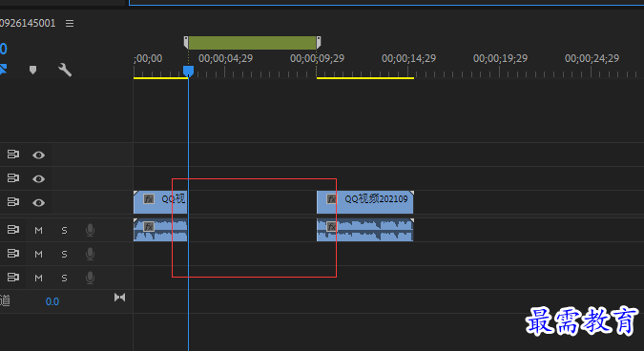Open timeline display settings wrench
Image resolution: width=644 pixels, height=351 pixels.
[x=65, y=70]
